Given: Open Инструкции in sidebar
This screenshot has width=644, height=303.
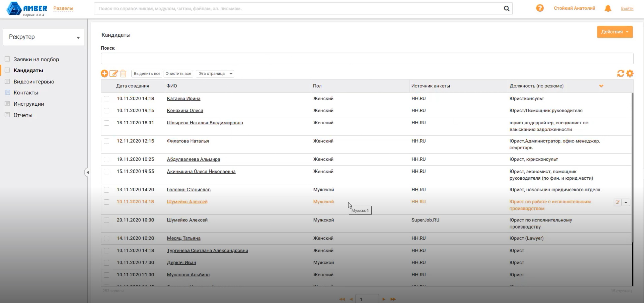Looking at the screenshot, I should click(x=29, y=104).
